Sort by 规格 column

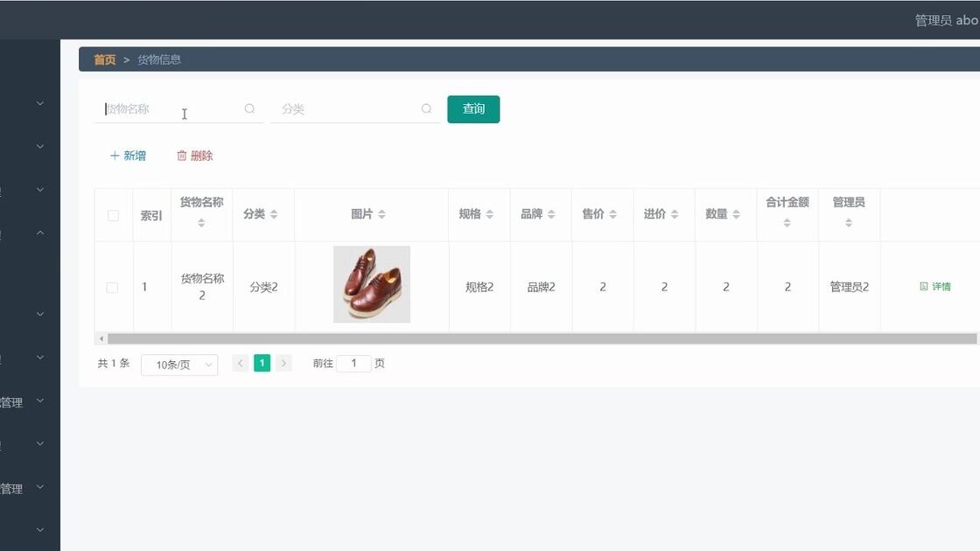point(489,214)
